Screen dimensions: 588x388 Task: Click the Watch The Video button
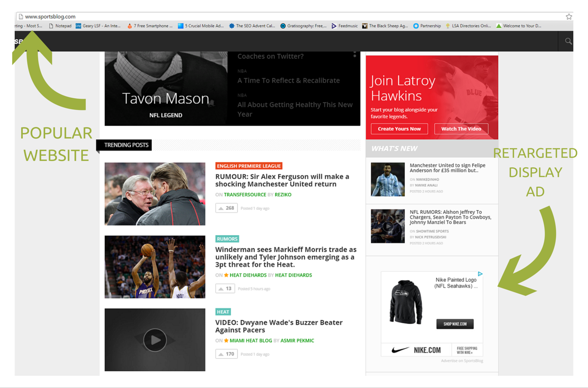[461, 129]
